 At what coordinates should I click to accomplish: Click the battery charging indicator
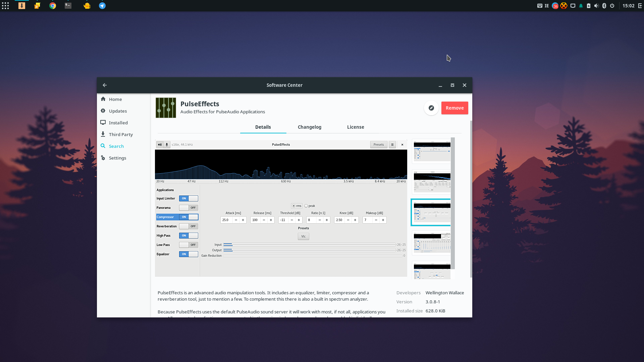point(589,6)
